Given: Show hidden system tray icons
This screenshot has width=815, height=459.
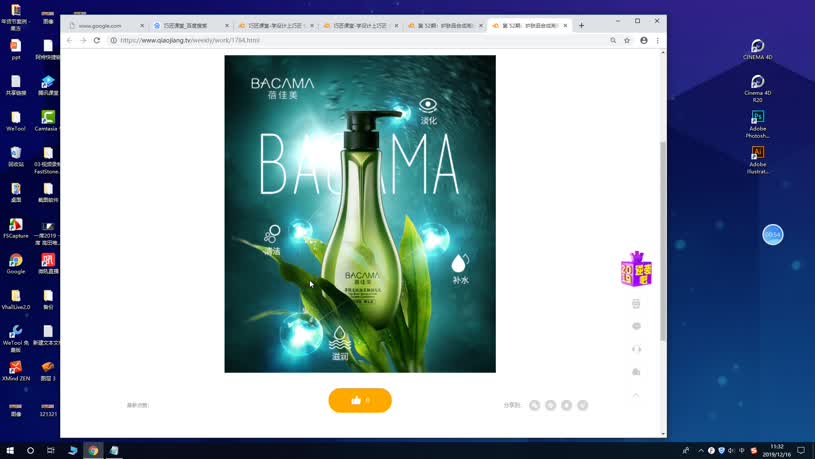Looking at the screenshot, I should click(701, 451).
